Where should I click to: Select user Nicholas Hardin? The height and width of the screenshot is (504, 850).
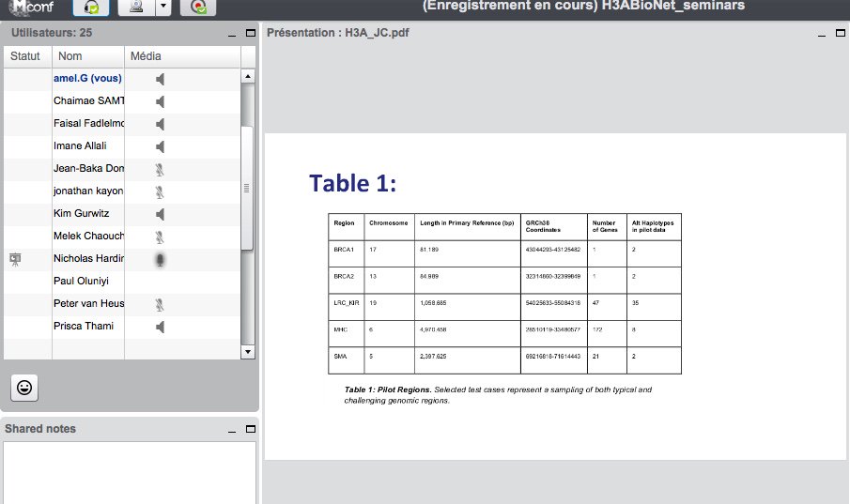click(x=89, y=258)
